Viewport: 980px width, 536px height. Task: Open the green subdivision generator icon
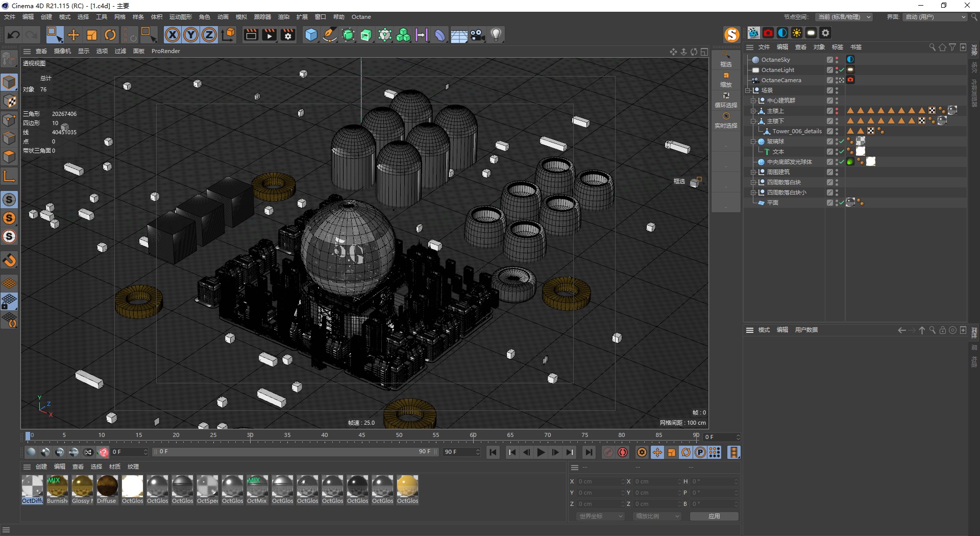pos(348,35)
